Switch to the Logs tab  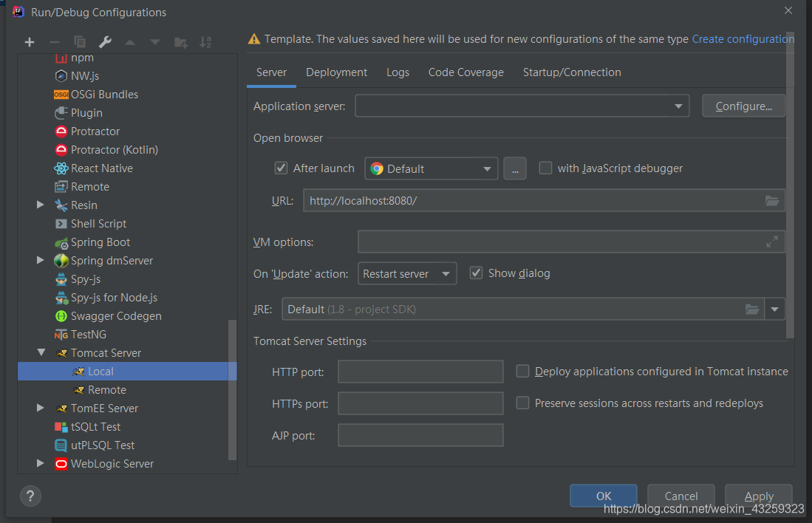tap(398, 72)
